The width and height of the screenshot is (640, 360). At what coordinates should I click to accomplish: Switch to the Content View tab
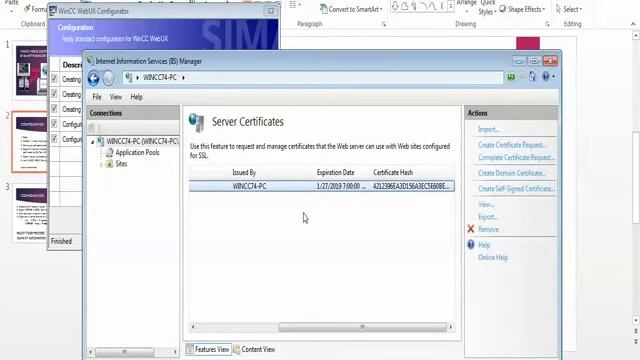254,349
